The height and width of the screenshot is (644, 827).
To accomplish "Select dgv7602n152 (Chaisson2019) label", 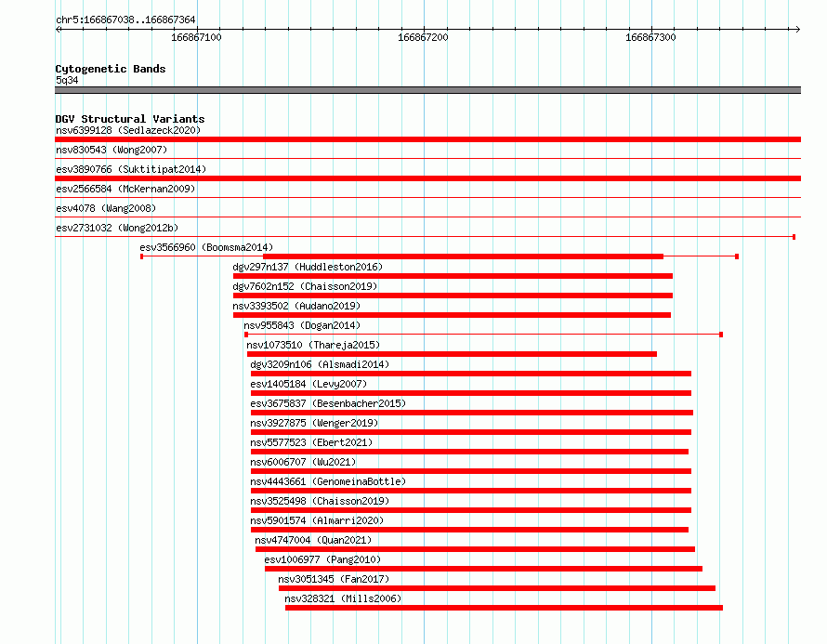I will (x=305, y=286).
